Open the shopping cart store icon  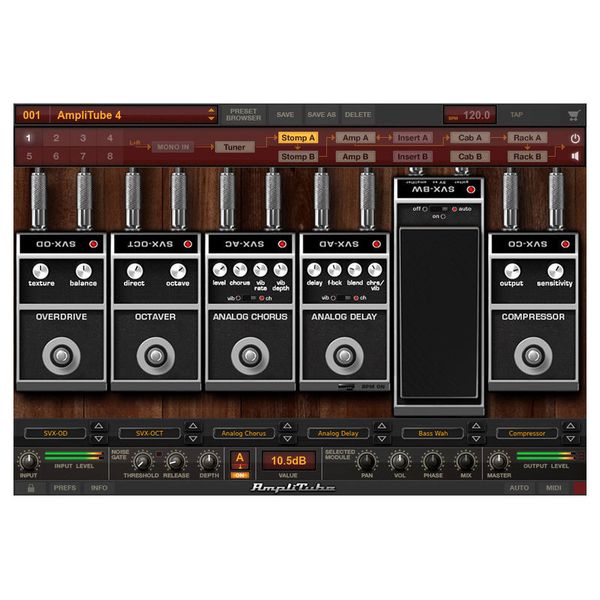tap(574, 115)
